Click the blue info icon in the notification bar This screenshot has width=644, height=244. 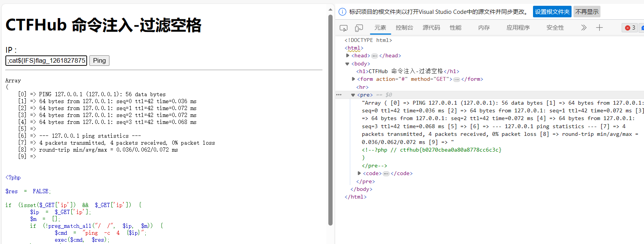click(x=342, y=12)
